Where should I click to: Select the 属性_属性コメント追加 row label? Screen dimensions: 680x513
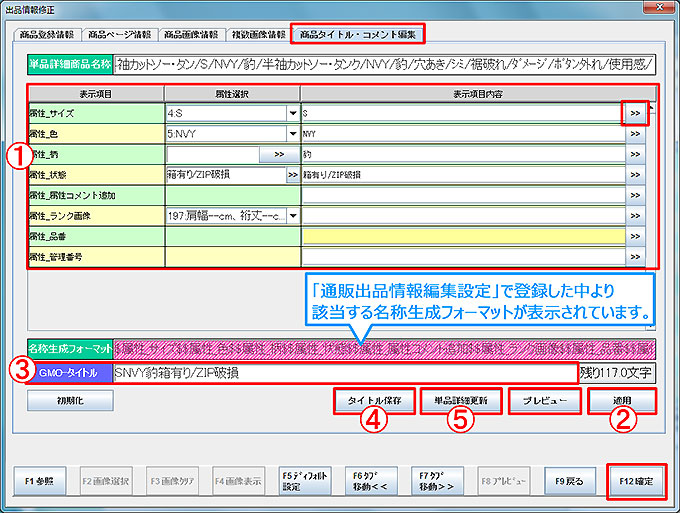click(x=96, y=195)
